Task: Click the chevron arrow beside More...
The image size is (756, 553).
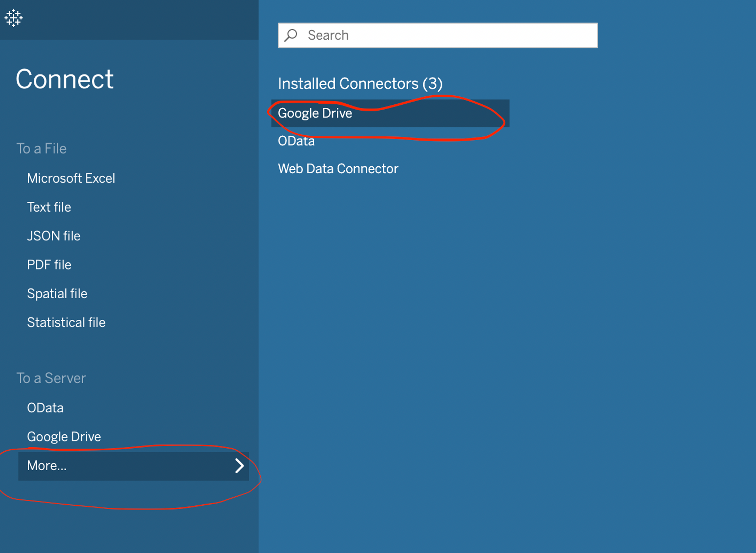Action: (x=239, y=466)
